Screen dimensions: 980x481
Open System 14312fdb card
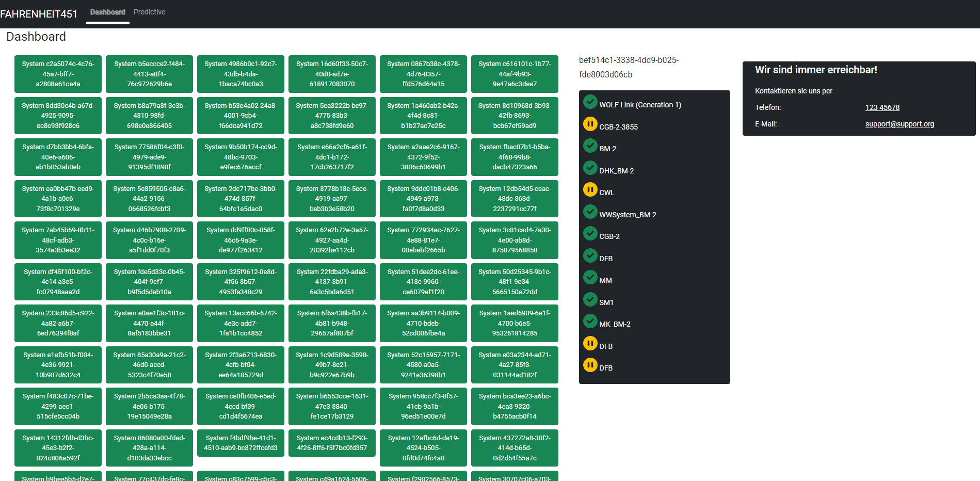[58, 448]
